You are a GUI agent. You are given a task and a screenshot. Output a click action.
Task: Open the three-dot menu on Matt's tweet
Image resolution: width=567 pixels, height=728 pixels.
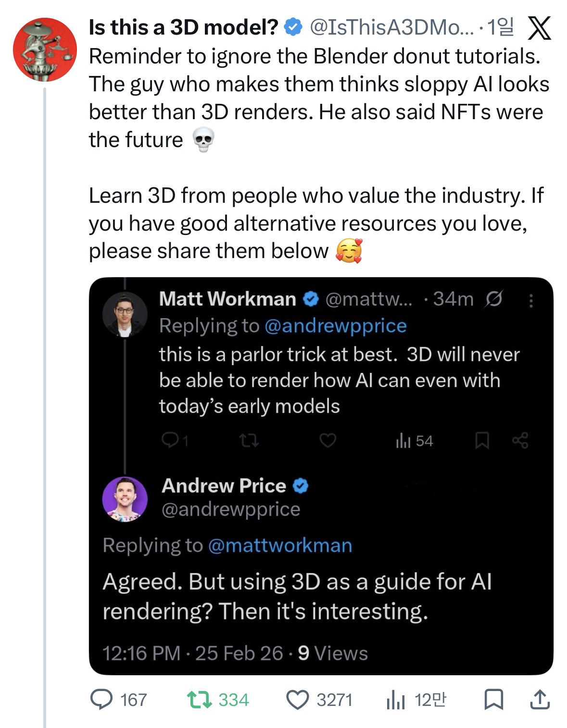pos(531,300)
